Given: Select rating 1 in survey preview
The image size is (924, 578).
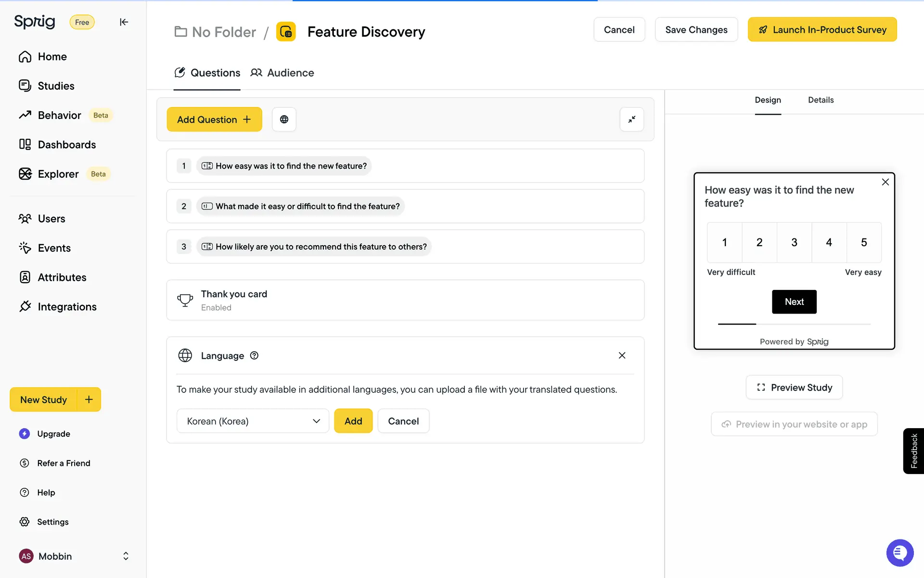Looking at the screenshot, I should 724,242.
